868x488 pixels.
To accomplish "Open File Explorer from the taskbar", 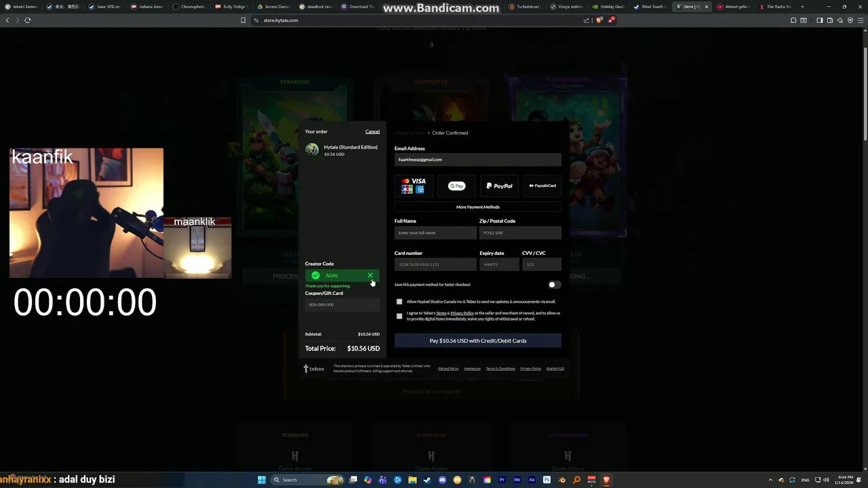I will 412,480.
